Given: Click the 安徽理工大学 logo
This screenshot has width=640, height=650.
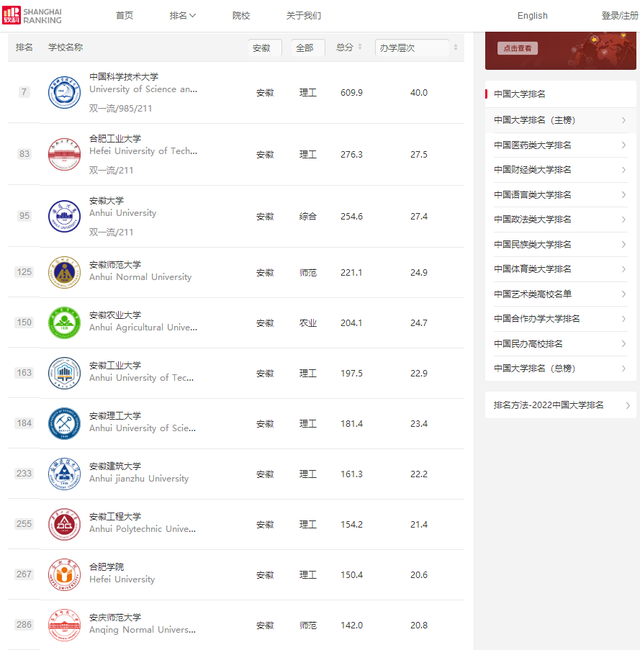Looking at the screenshot, I should pos(64,423).
